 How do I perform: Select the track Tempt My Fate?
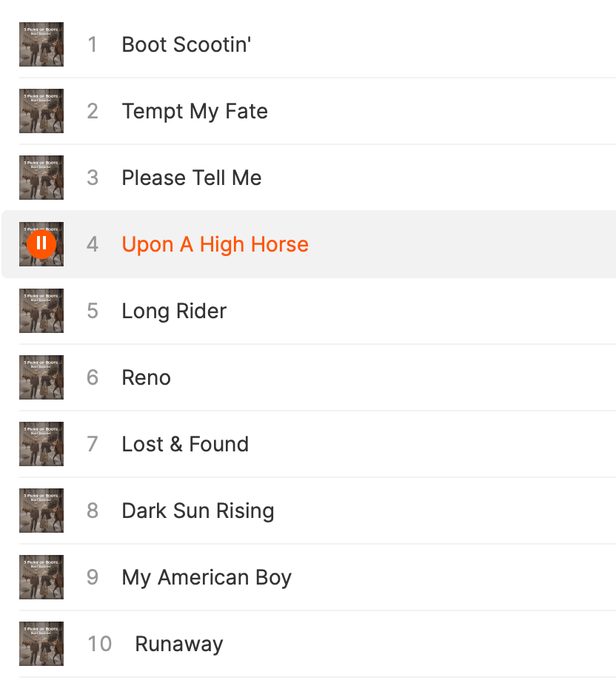pos(195,111)
